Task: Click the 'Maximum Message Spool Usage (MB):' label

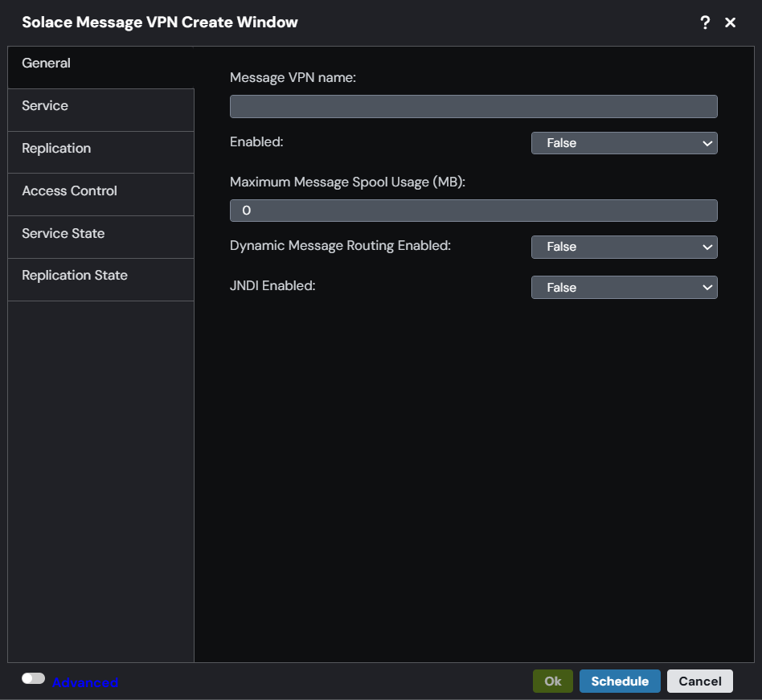Action: pos(347,182)
